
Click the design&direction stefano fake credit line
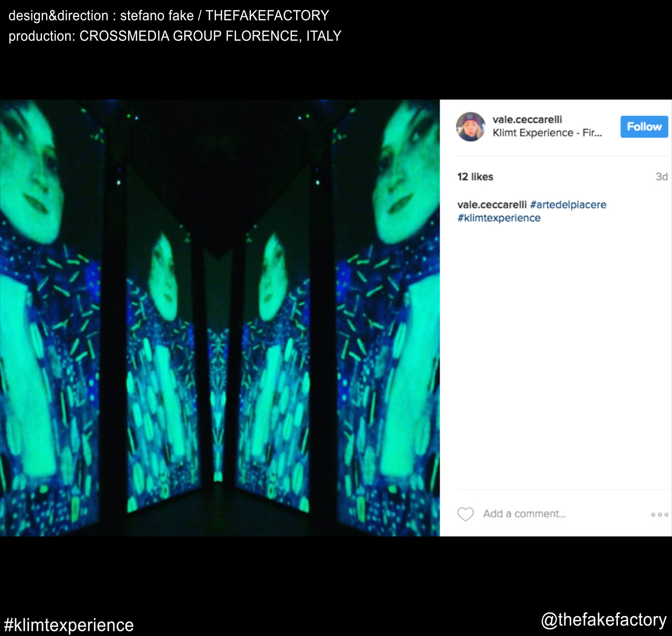pos(169,16)
